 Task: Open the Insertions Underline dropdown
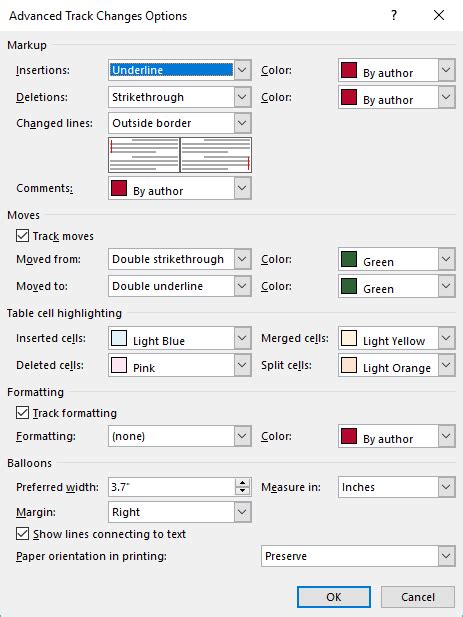tap(180, 70)
